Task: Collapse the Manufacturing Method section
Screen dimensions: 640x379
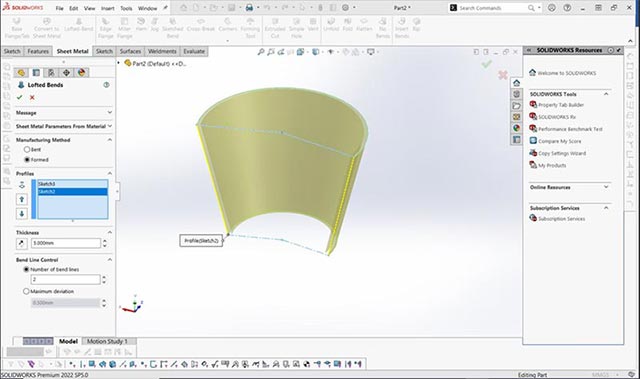Action: (x=109, y=140)
